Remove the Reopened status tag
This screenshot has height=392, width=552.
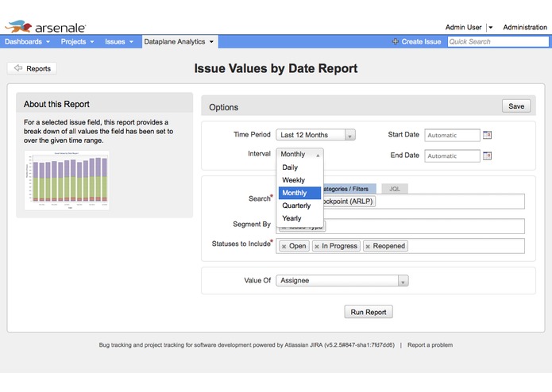coord(368,247)
